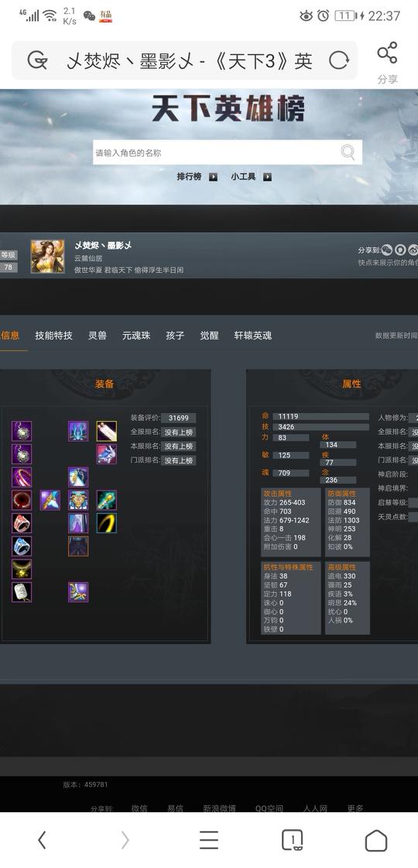Go back with the browser back arrow
The height and width of the screenshot is (868, 418).
[42, 840]
